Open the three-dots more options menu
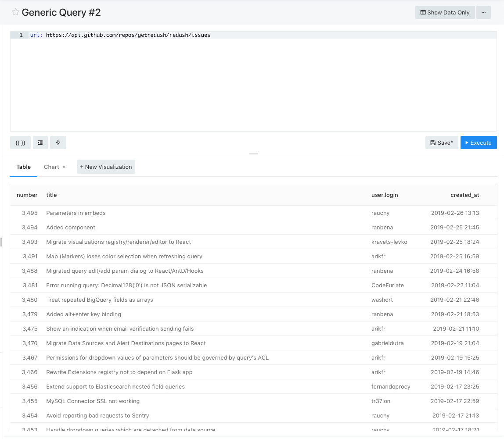This screenshot has width=504, height=439. 483,12
